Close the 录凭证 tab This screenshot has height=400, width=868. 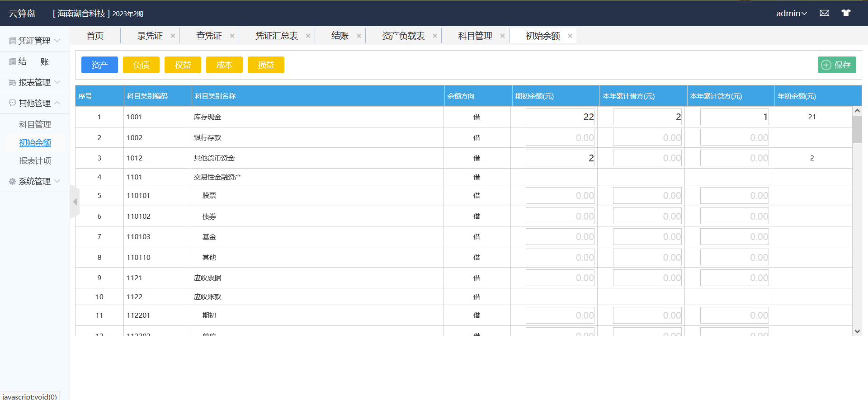tap(173, 36)
